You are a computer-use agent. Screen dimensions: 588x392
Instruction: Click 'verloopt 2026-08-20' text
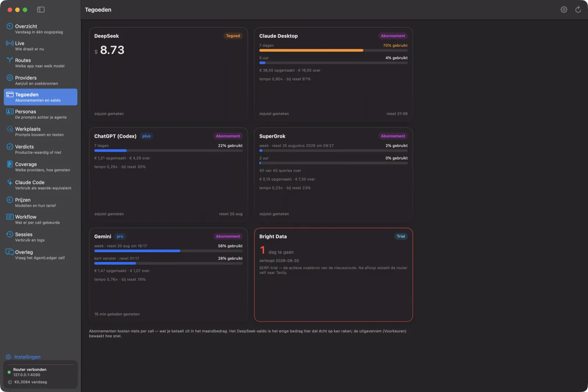[279, 261]
